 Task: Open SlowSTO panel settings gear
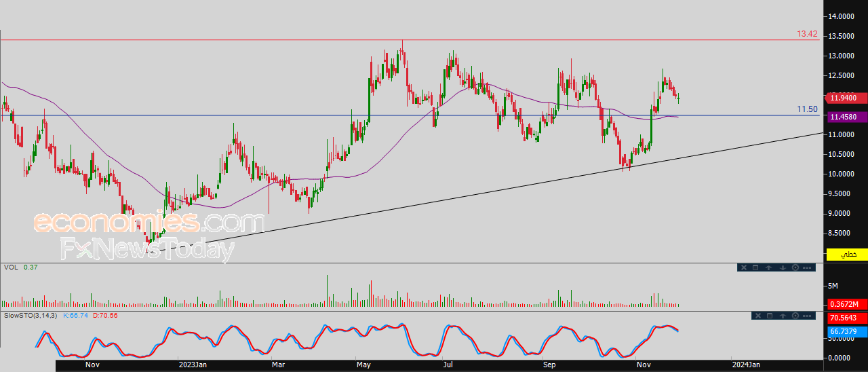795,316
